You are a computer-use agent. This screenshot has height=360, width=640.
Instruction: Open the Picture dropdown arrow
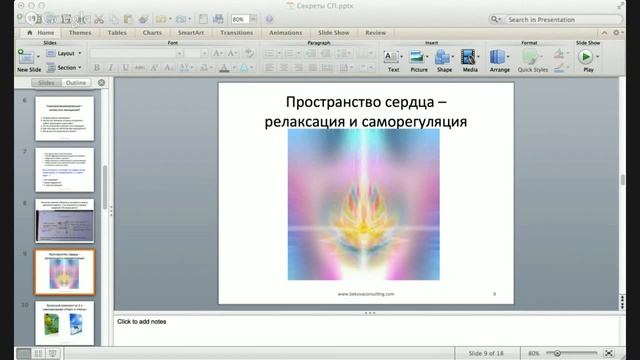[427, 57]
